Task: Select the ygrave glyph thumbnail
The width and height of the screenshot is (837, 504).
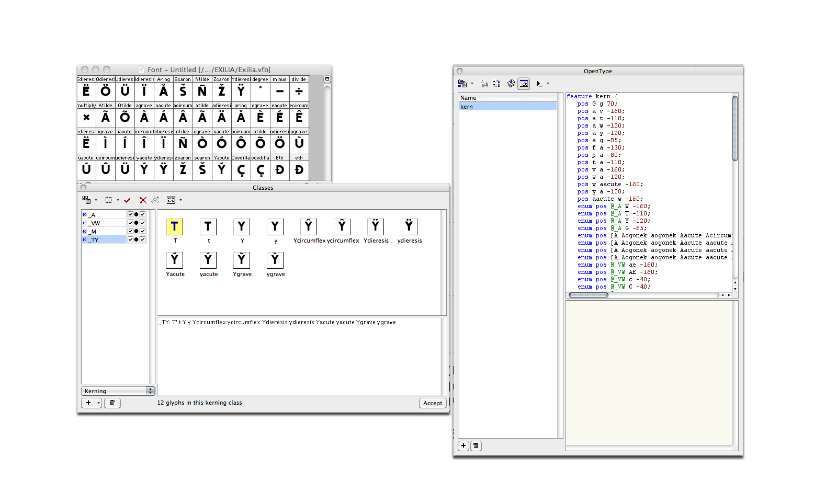Action: pyautogui.click(x=275, y=260)
